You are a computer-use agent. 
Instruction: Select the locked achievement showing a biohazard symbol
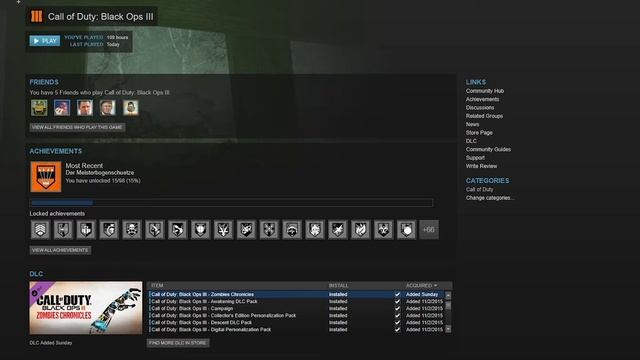tap(383, 230)
